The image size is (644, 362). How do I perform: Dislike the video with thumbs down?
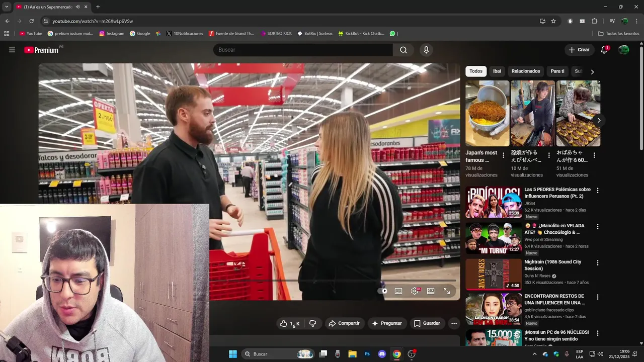pyautogui.click(x=312, y=323)
